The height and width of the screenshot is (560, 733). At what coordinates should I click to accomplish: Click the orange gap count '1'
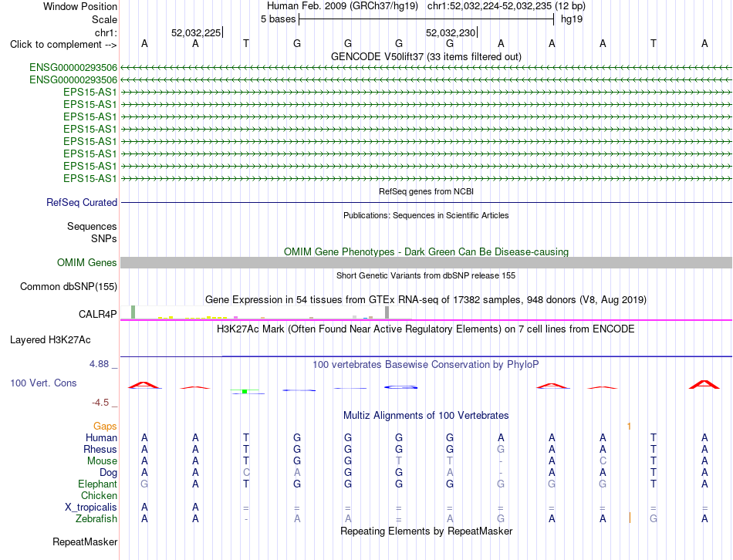pos(629,426)
